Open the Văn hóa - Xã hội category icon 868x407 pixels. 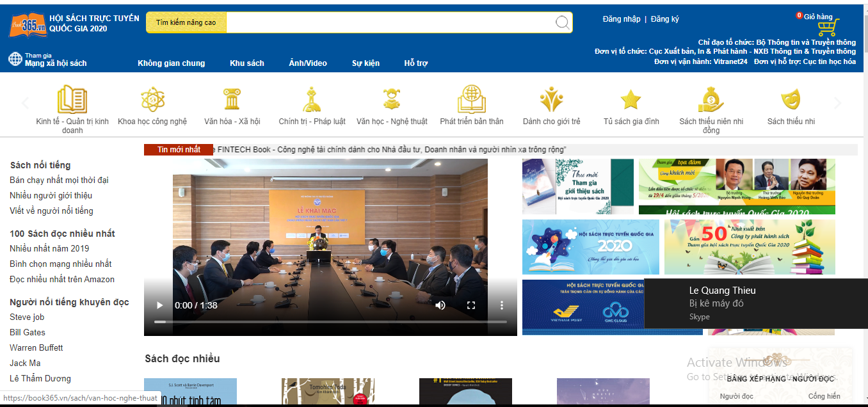point(232,100)
